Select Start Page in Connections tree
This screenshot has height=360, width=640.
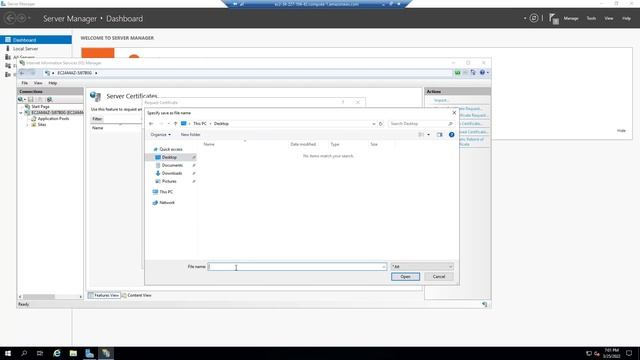40,107
